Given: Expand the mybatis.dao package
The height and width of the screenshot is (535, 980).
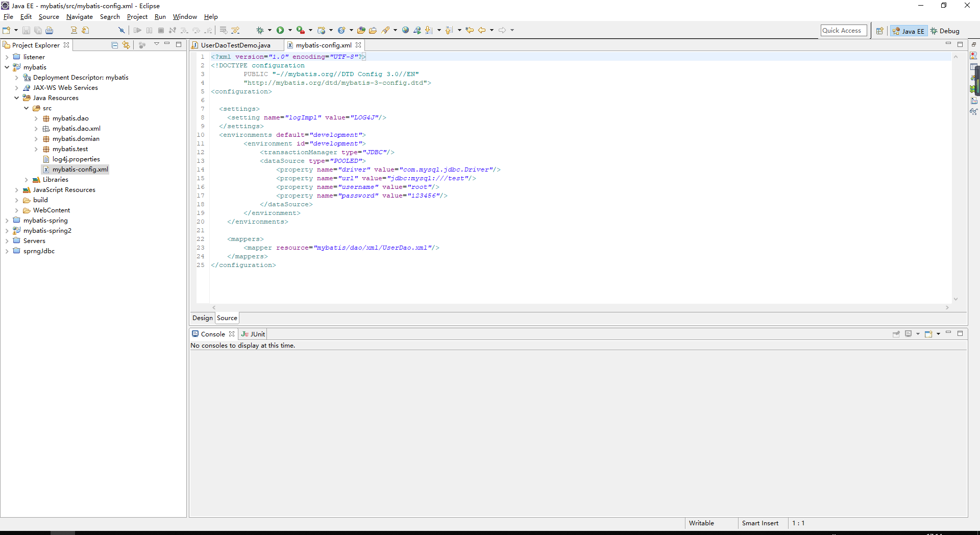Looking at the screenshot, I should 36,118.
